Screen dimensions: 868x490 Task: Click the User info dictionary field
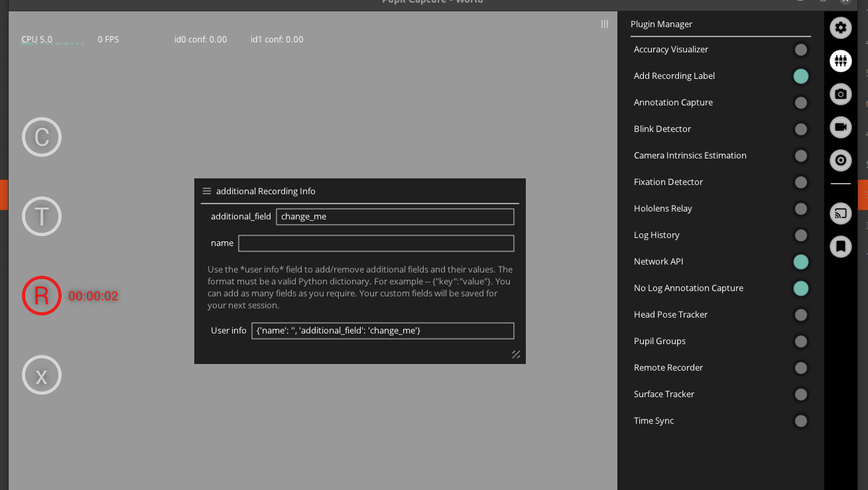[383, 330]
